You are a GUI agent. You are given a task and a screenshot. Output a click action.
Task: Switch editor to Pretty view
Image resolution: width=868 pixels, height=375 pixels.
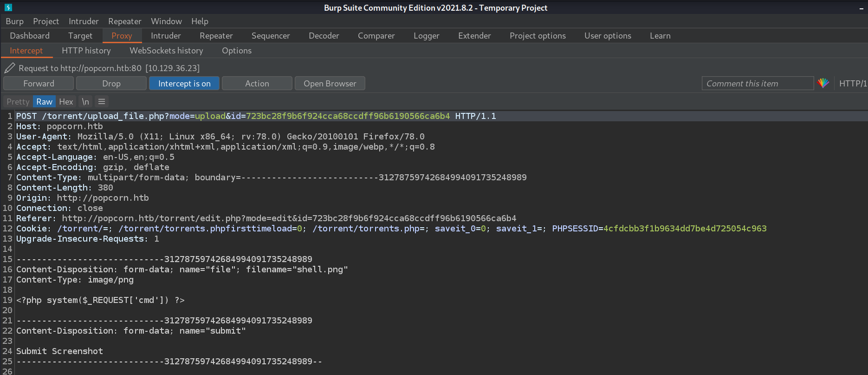18,102
